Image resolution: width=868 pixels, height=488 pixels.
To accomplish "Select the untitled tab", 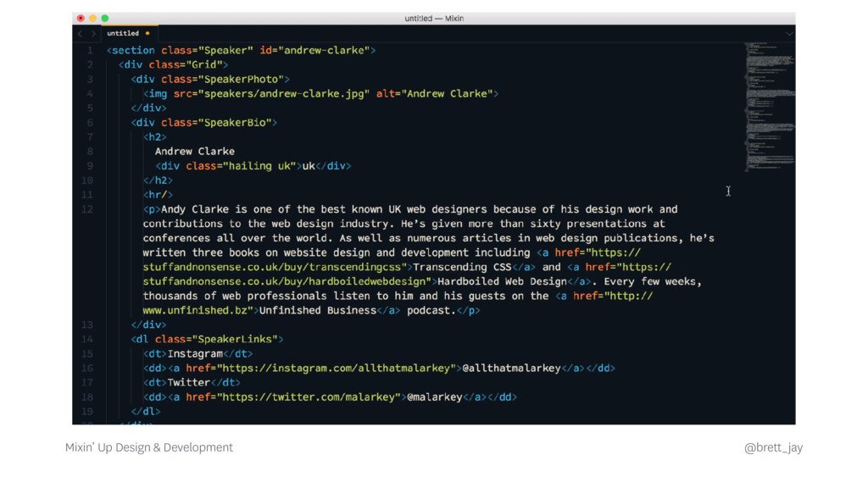I will coord(130,33).
